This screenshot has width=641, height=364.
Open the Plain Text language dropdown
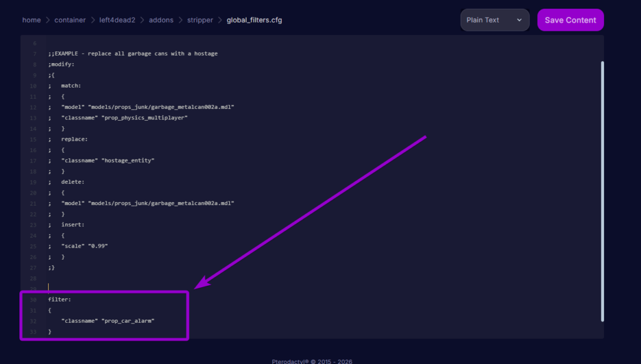tap(494, 19)
